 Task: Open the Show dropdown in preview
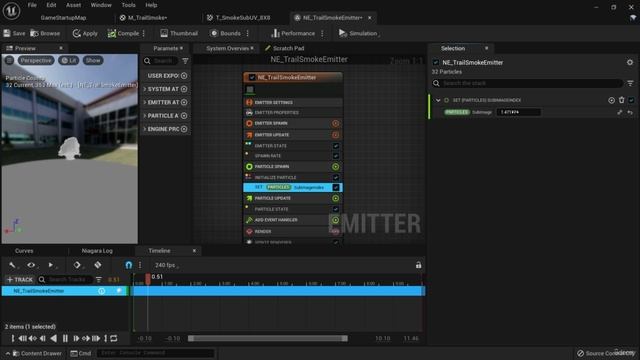(93, 60)
